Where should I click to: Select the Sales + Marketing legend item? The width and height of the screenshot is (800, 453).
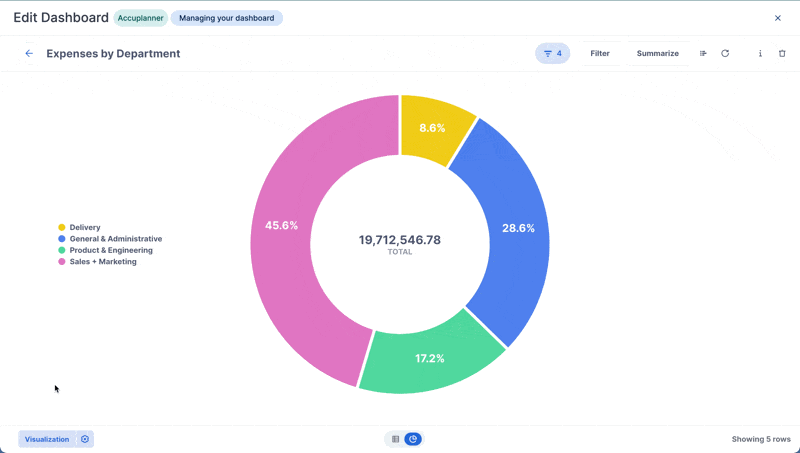[x=97, y=262]
